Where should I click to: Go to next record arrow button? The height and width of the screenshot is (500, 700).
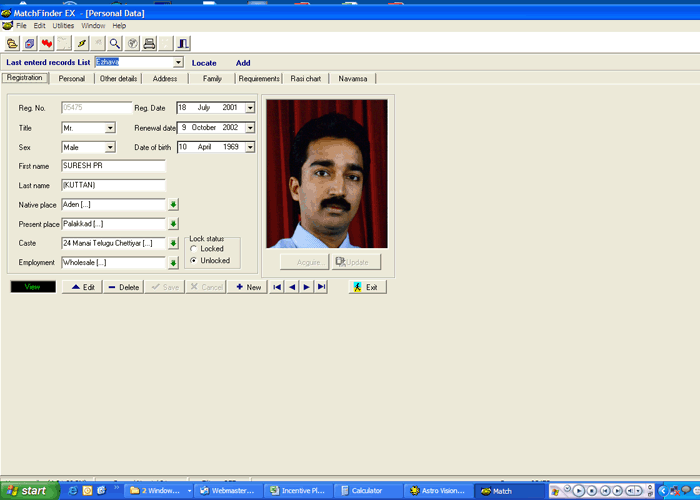coord(306,287)
